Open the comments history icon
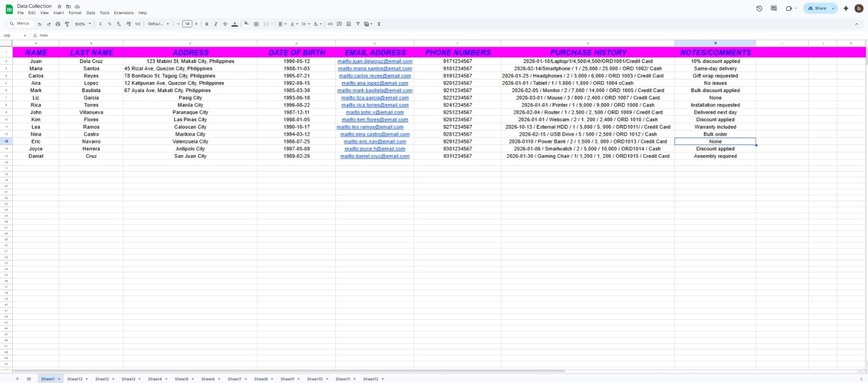The width and height of the screenshot is (868, 383). point(774,8)
